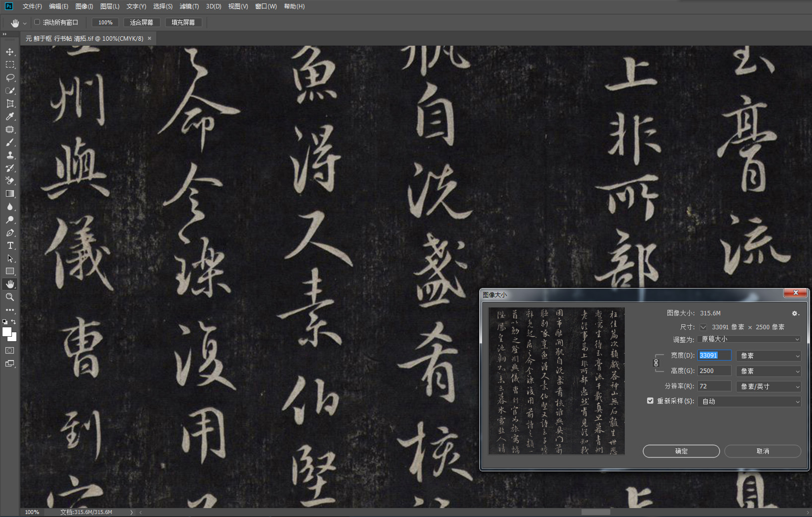The width and height of the screenshot is (812, 517).
Task: Select the Rectangle shape tool
Action: [x=10, y=271]
